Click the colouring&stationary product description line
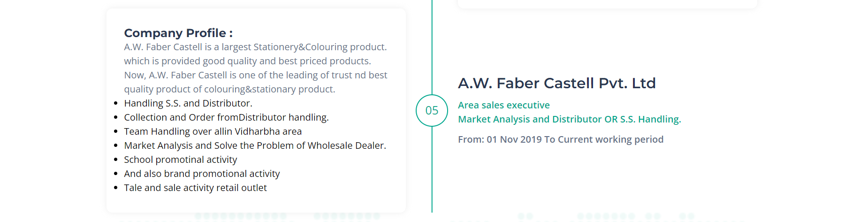The width and height of the screenshot is (868, 222). 229,89
